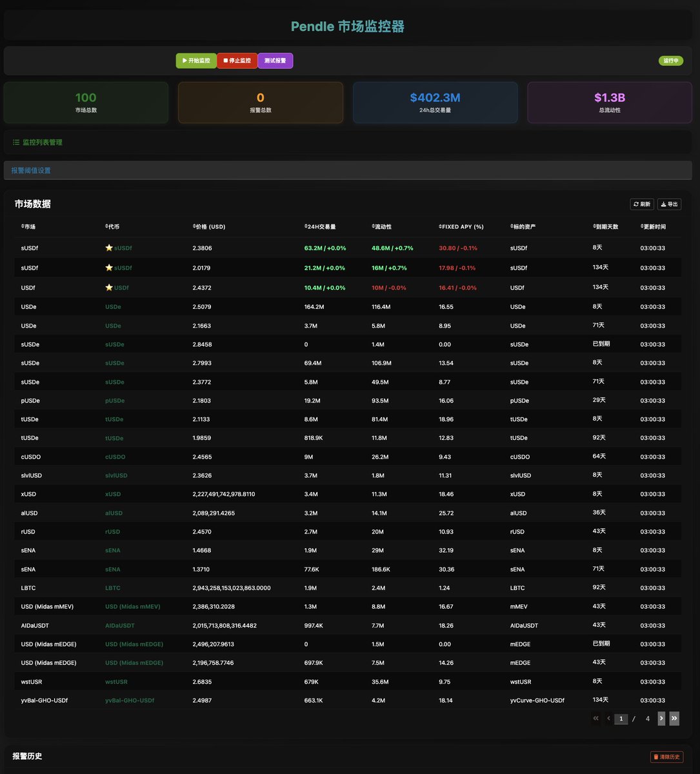Open the green slvlUSD token link
Viewport: 700px width, 774px height.
(x=116, y=475)
